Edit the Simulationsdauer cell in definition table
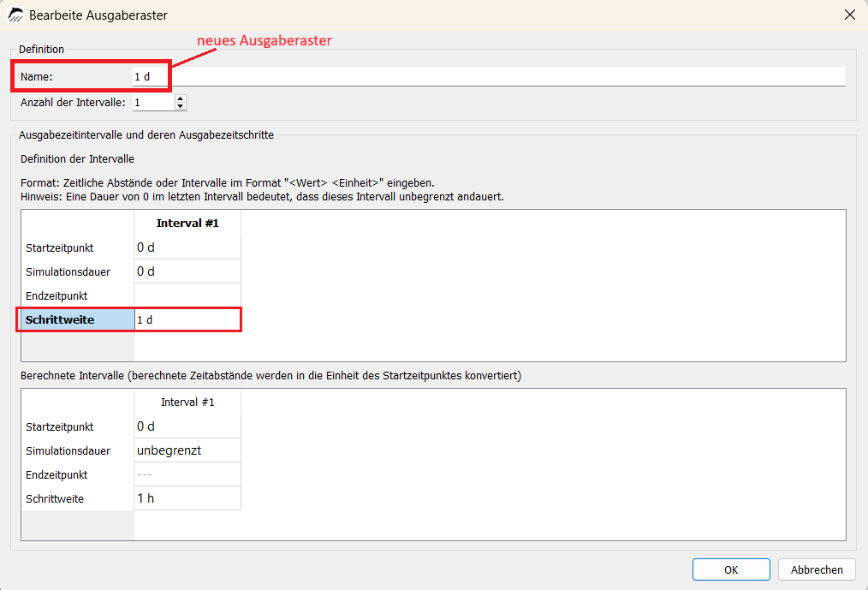Image resolution: width=868 pixels, height=590 pixels. click(x=187, y=271)
